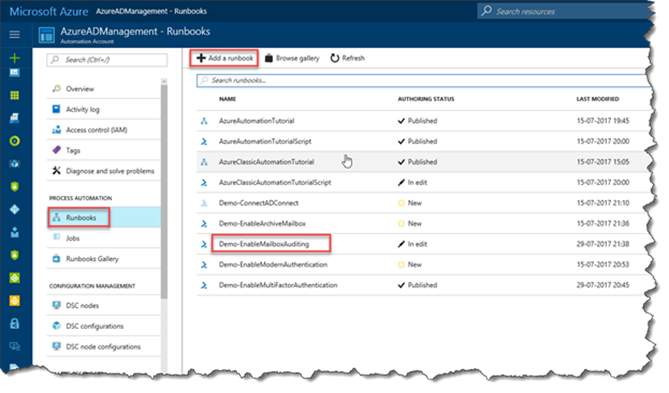Click the Add a runbook button
Viewport: 669px width, 393px height.
pyautogui.click(x=224, y=58)
